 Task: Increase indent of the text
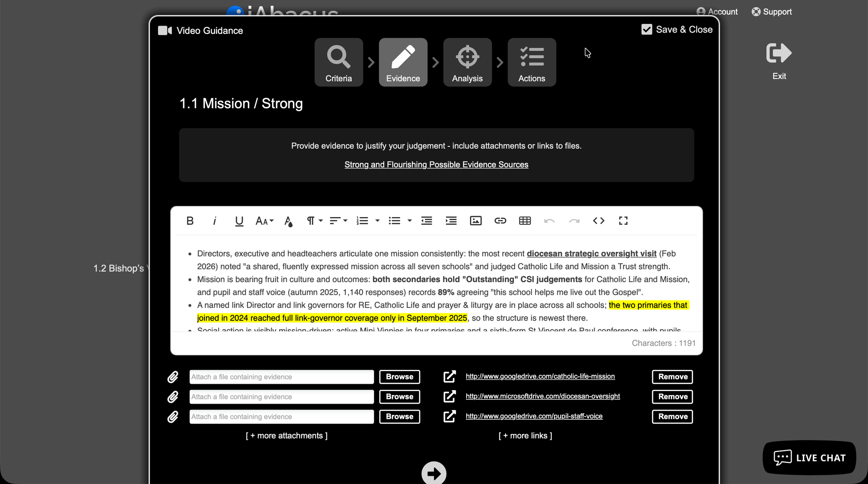pos(451,221)
